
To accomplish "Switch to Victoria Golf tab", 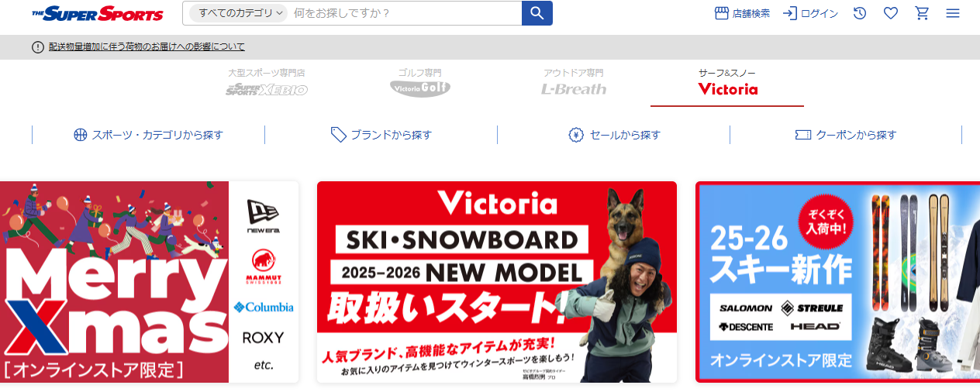I will [x=420, y=83].
